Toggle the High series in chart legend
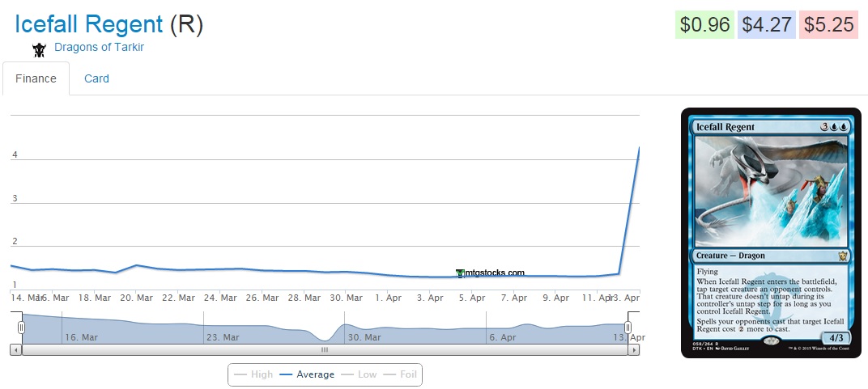 (x=253, y=374)
